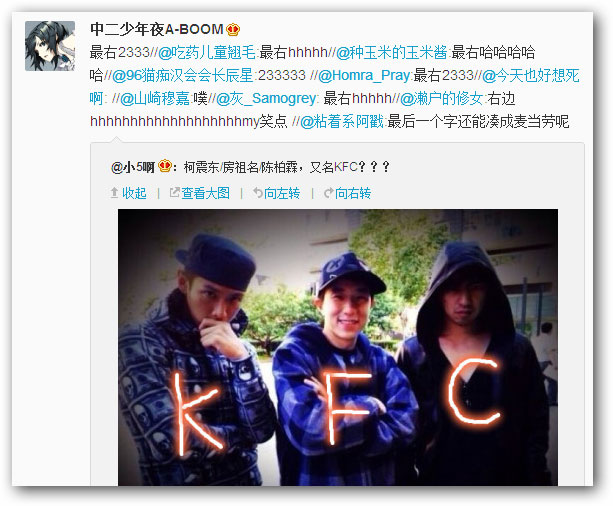Click the 收起 up-arrow icon

(x=114, y=192)
